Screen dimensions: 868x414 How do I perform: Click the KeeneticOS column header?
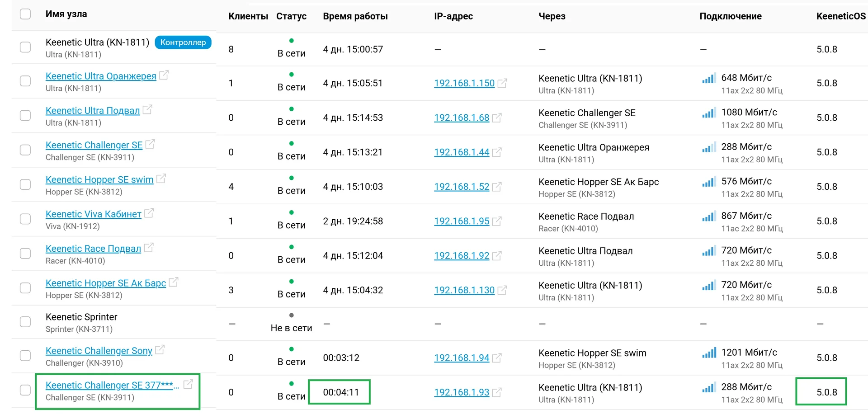(841, 16)
